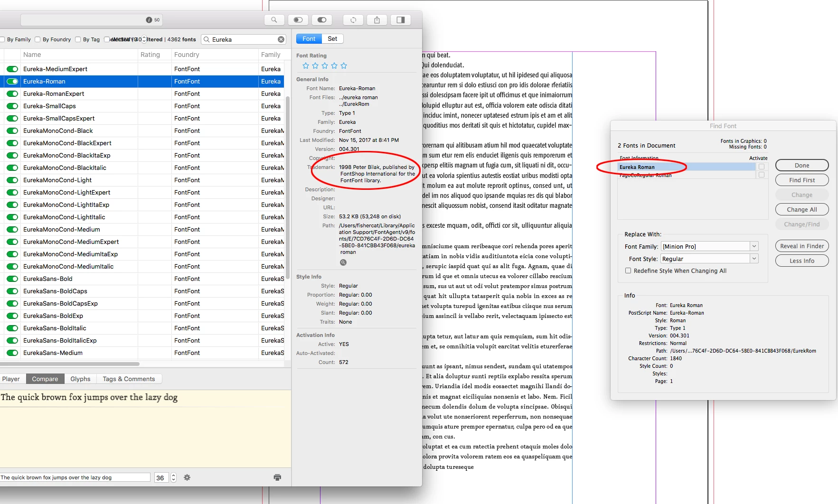Screen dimensions: 838x504
Task: Click the Find First button
Action: pyautogui.click(x=802, y=180)
